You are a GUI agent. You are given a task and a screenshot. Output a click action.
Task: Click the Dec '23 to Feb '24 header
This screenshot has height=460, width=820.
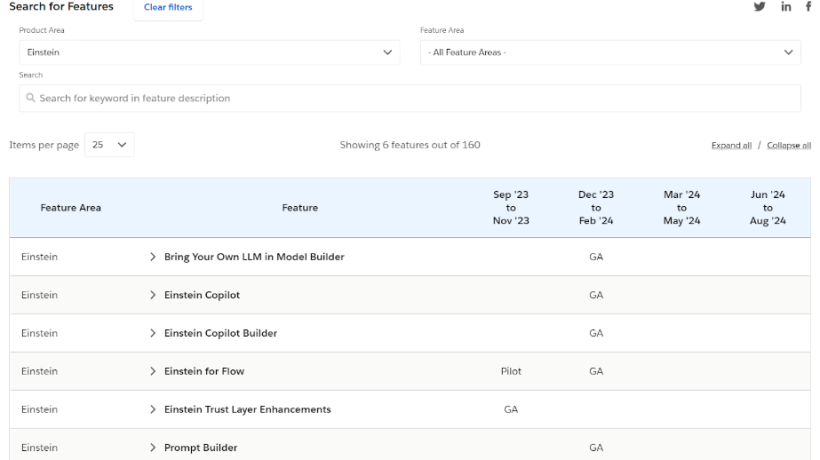[x=596, y=208]
